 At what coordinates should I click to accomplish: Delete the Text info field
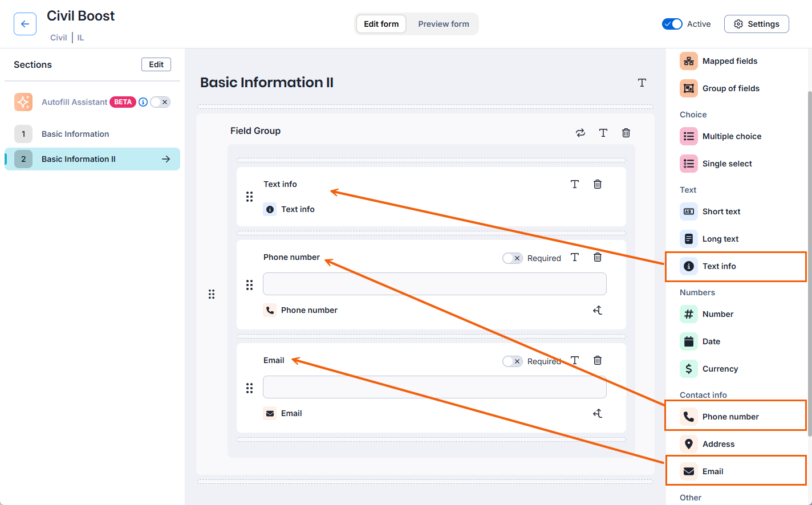tap(598, 184)
